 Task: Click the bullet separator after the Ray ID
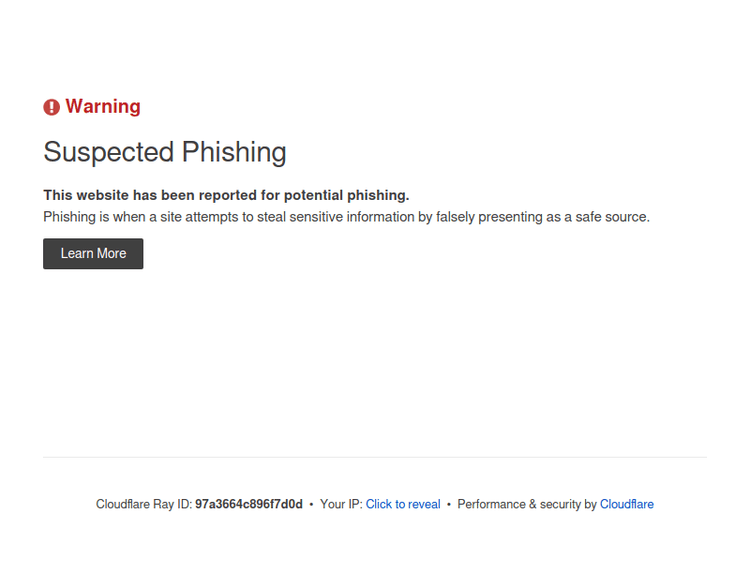[x=311, y=504]
